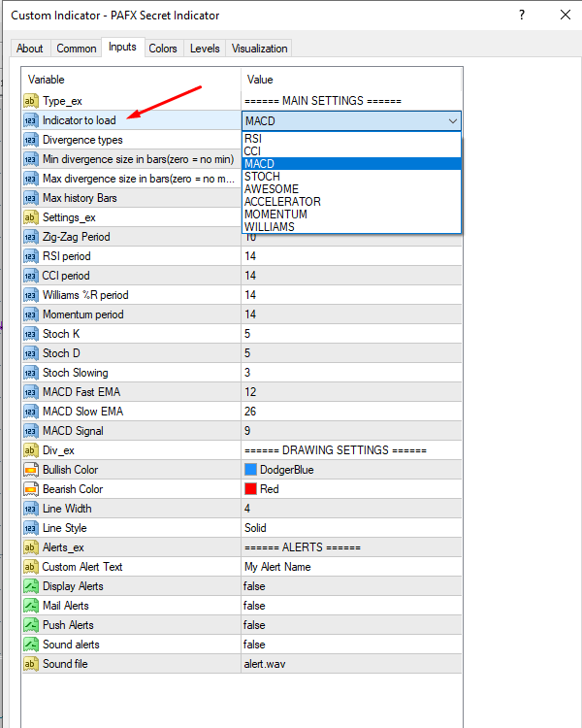Image resolution: width=582 pixels, height=728 pixels.
Task: Click the Display Alerts boolean icon
Action: (31, 586)
